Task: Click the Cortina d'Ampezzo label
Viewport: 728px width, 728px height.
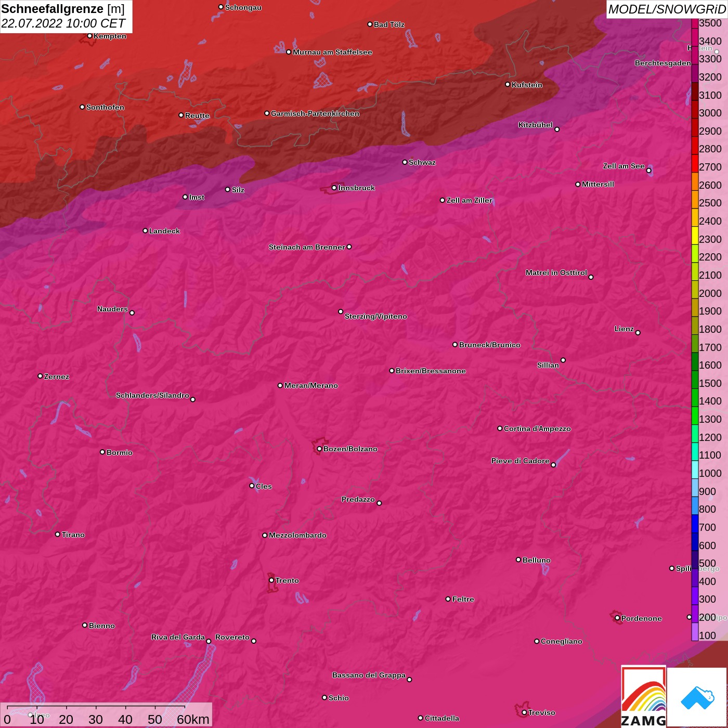Action: click(537, 428)
